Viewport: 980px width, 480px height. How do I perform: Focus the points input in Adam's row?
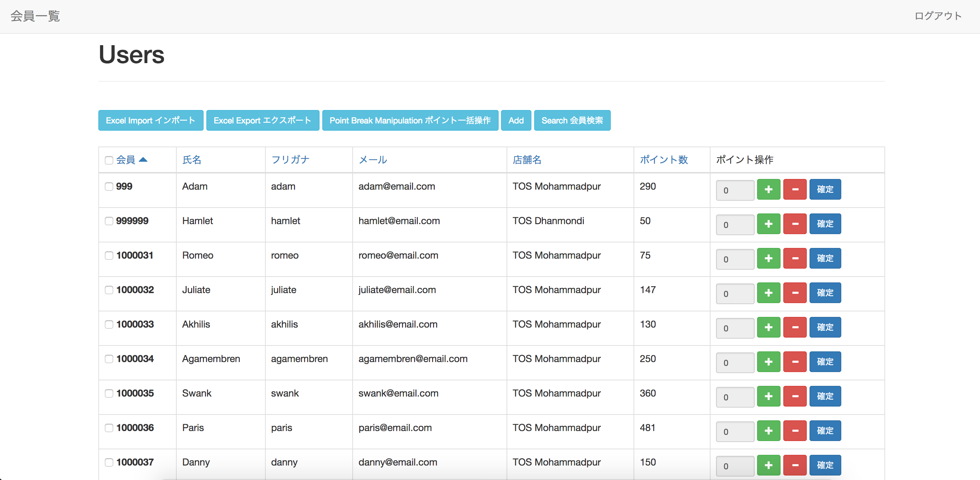pos(735,190)
